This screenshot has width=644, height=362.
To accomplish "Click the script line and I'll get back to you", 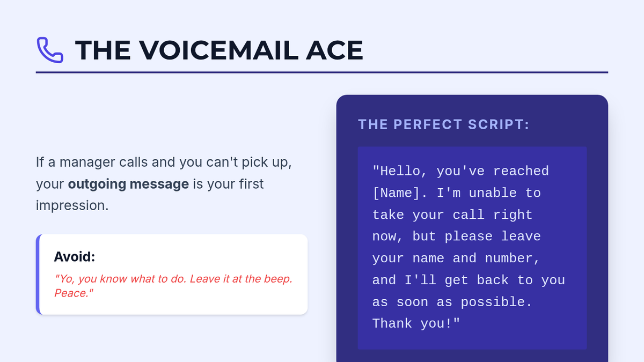I will coord(468,280).
